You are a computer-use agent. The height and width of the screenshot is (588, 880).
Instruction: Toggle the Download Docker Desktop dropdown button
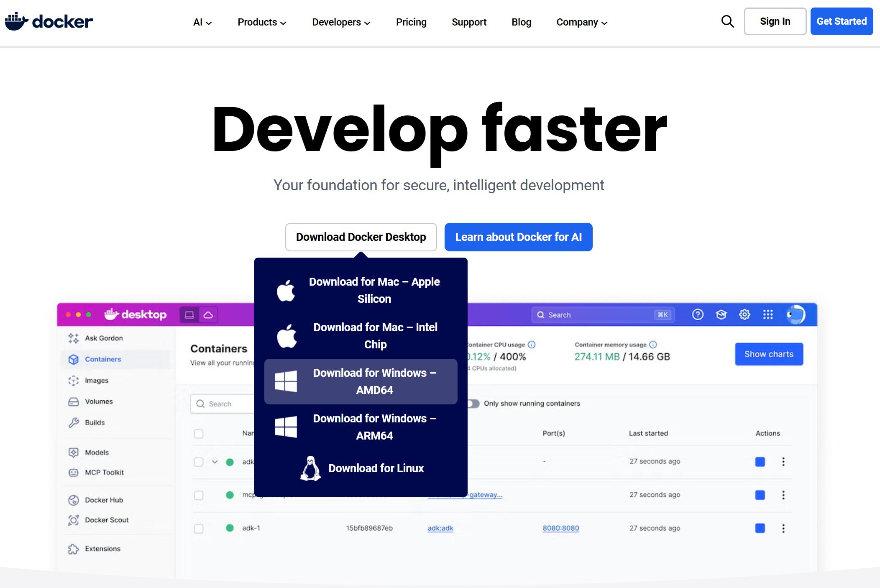coord(361,237)
